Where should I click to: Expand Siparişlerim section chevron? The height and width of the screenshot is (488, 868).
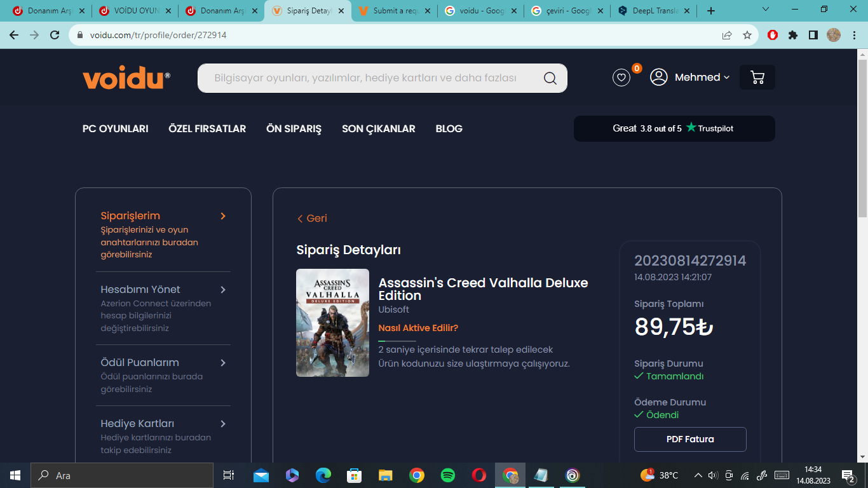223,216
